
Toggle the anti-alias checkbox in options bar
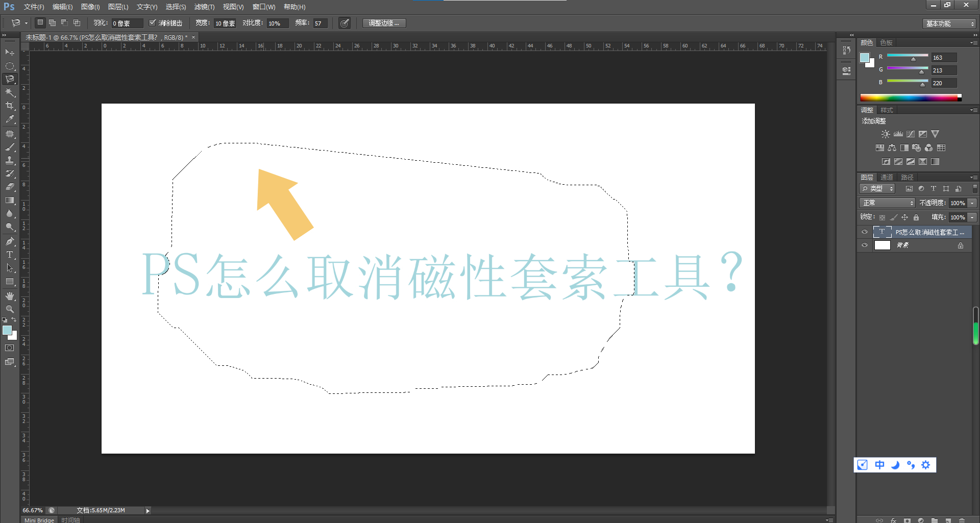[153, 22]
